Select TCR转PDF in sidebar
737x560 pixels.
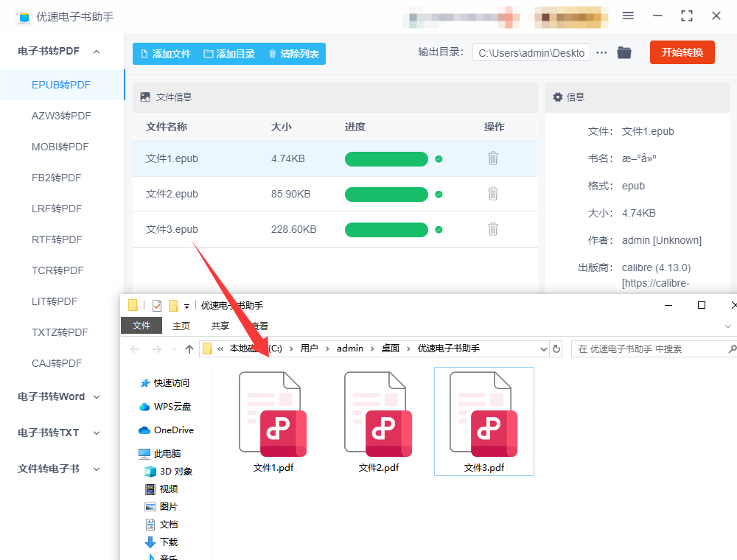57,271
